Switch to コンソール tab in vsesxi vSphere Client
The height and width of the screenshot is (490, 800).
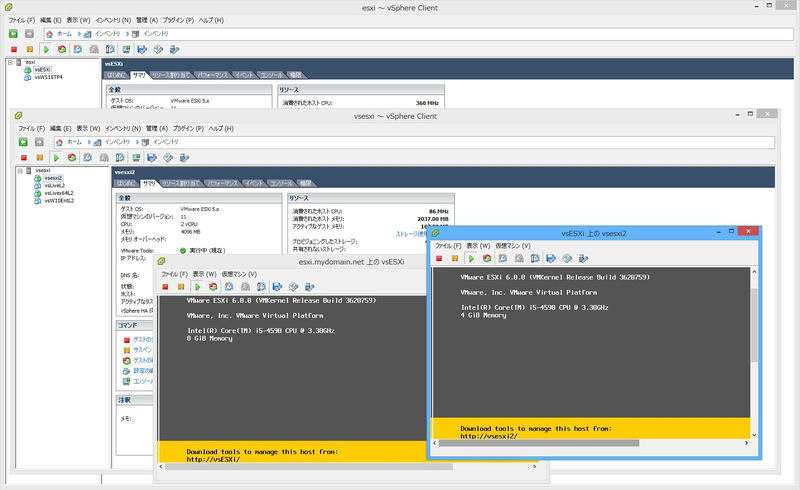coord(281,183)
